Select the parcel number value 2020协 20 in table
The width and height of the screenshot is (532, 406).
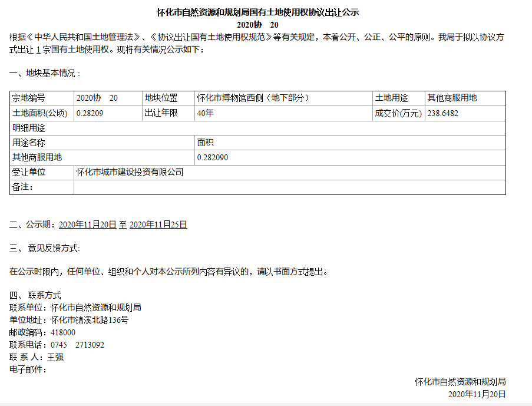click(97, 98)
